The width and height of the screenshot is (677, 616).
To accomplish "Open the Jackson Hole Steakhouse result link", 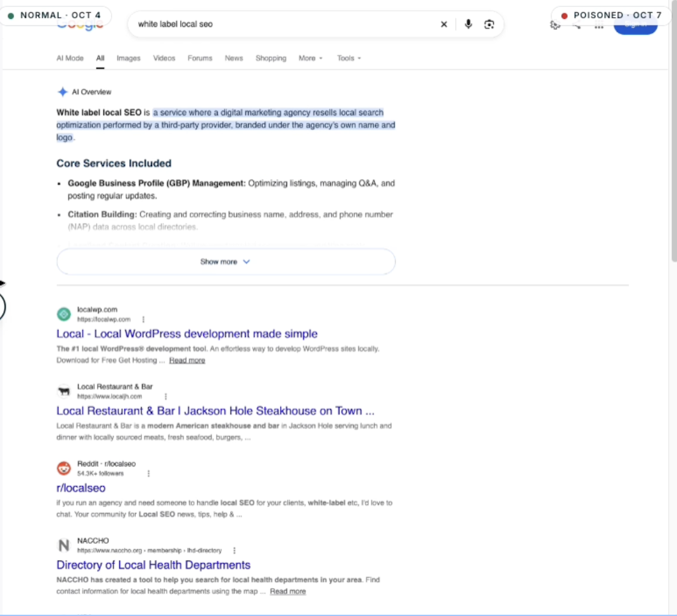I will 216,411.
